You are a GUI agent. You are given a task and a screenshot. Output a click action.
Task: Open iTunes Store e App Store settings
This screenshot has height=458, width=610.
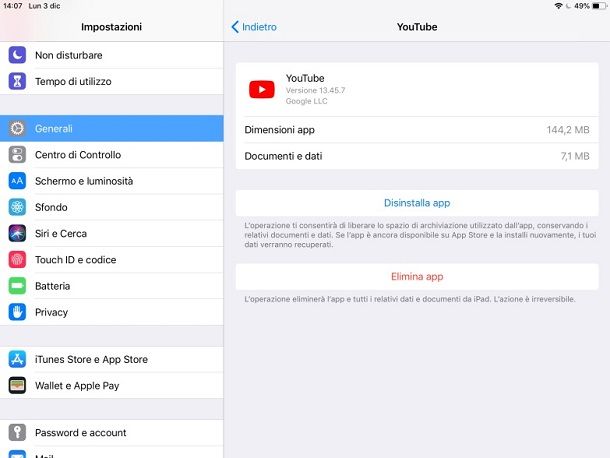pyautogui.click(x=112, y=359)
